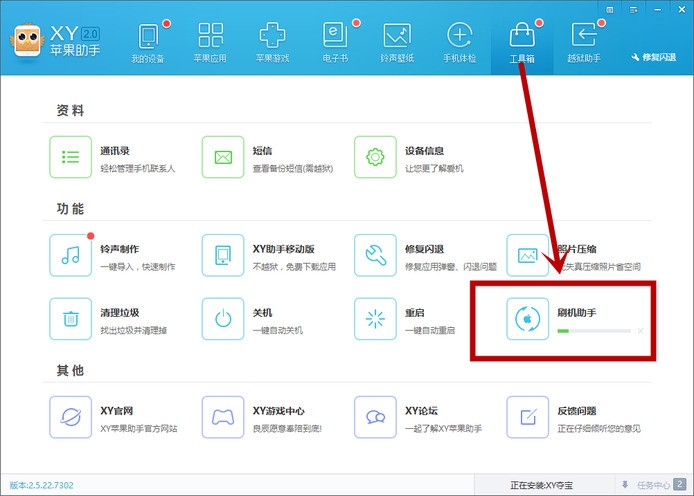Open 设备信息 gear icon
The width and height of the screenshot is (694, 496).
pyautogui.click(x=375, y=157)
